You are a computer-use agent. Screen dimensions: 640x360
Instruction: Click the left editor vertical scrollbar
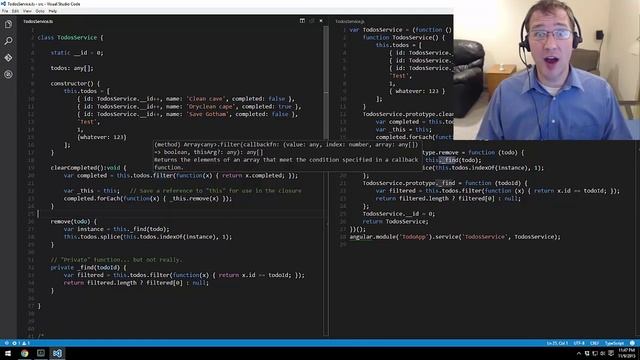(x=326, y=180)
